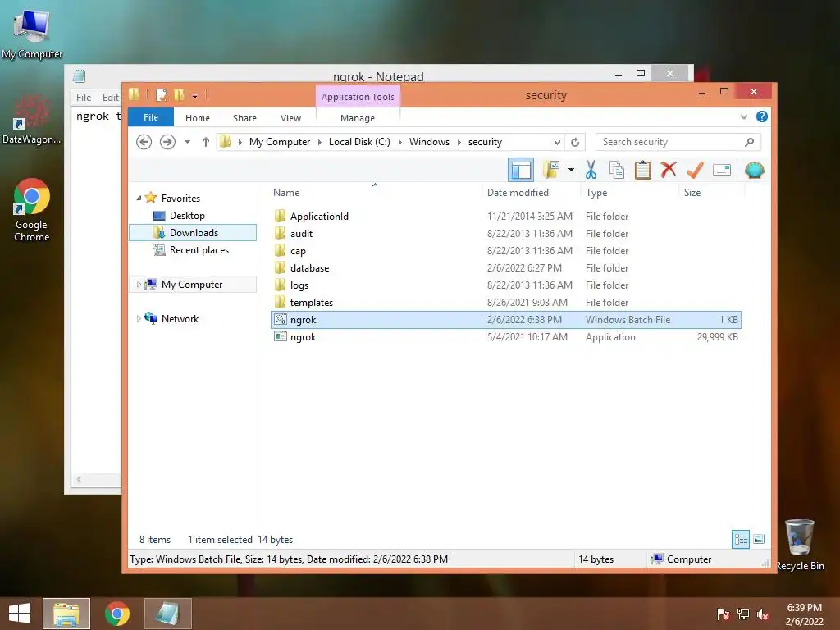
Task: Click the orange checkmark Properties icon
Action: (x=695, y=171)
